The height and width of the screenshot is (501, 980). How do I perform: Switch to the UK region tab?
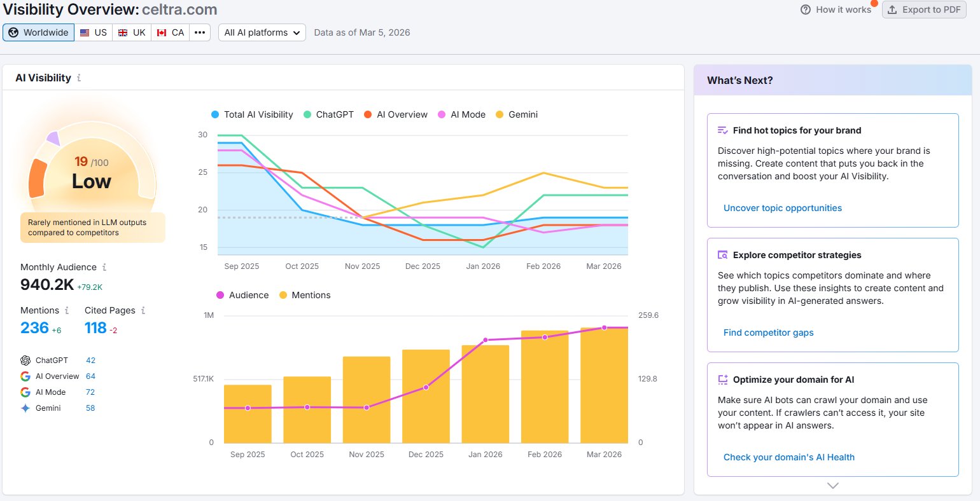(x=132, y=32)
